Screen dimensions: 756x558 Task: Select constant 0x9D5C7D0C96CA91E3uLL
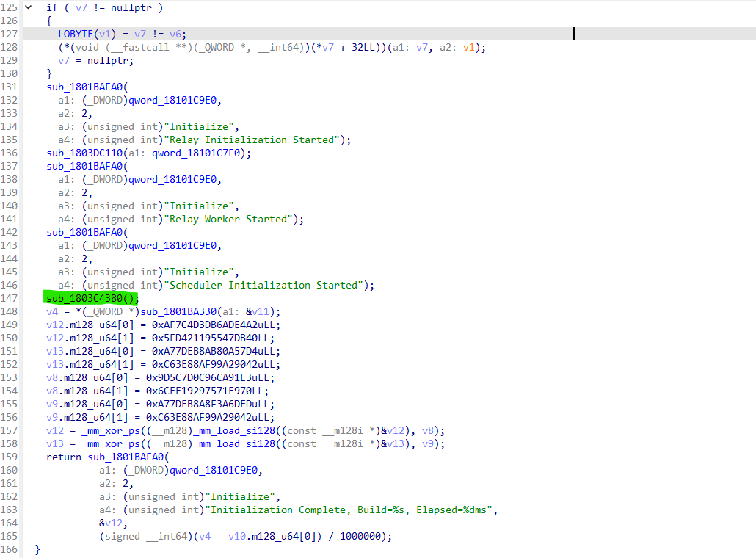[x=208, y=377]
